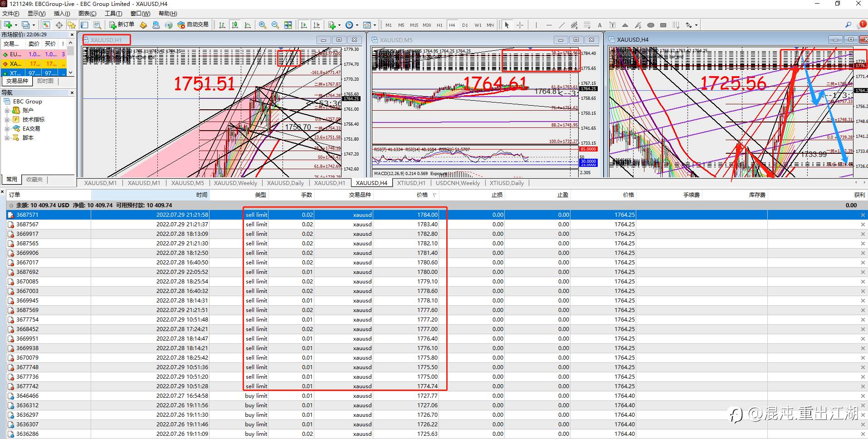Click the Zoom Out magnifier icon
This screenshot has height=439, width=868.
tap(275, 25)
